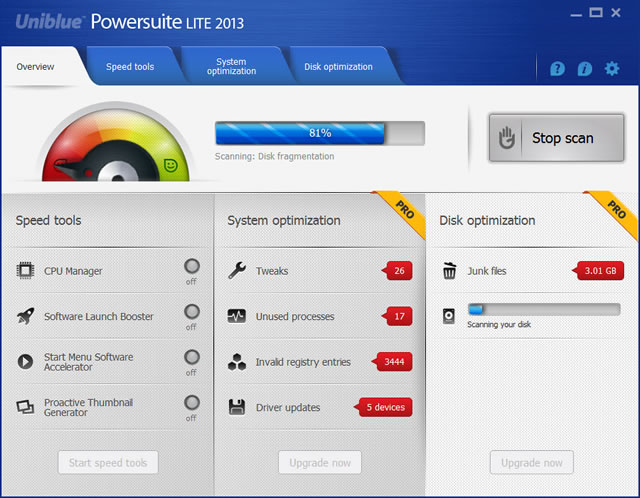640x498 pixels.
Task: Toggle Proactive Thumbnail Generator on
Action: coord(191,402)
